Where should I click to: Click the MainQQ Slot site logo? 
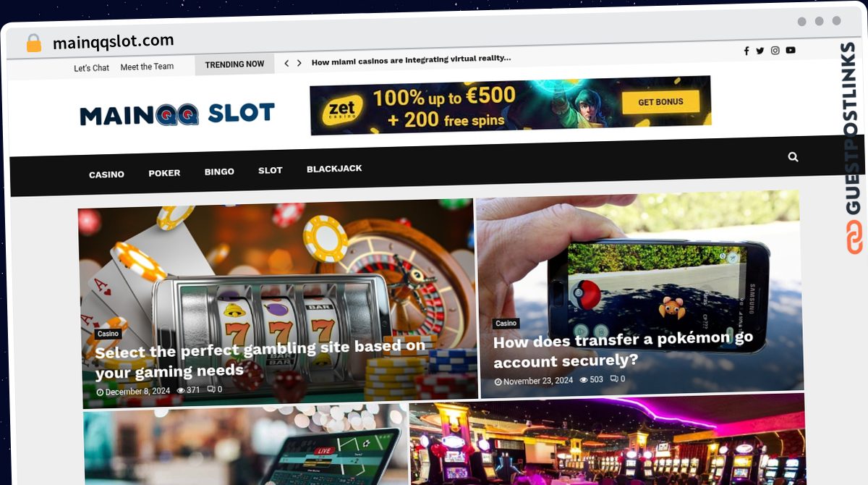(177, 114)
